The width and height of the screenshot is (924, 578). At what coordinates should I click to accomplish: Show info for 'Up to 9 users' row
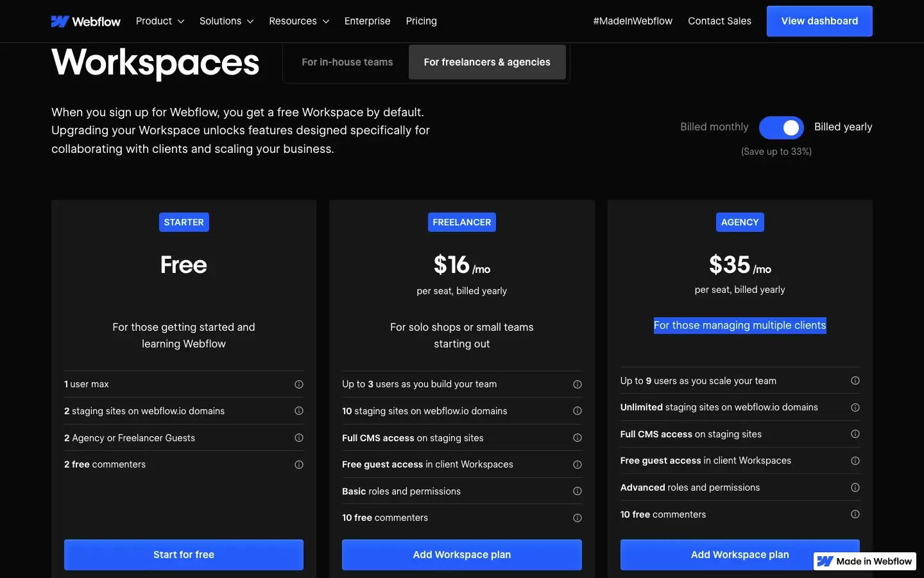855,381
